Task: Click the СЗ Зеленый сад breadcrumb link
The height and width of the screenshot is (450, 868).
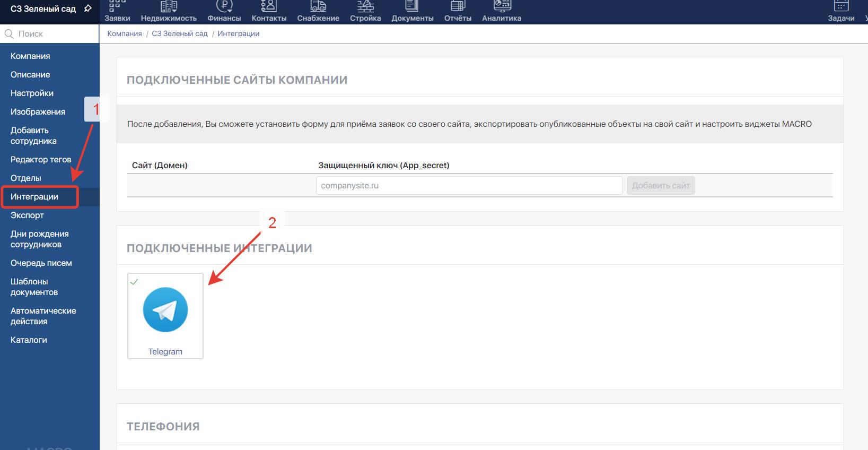Action: tap(180, 33)
